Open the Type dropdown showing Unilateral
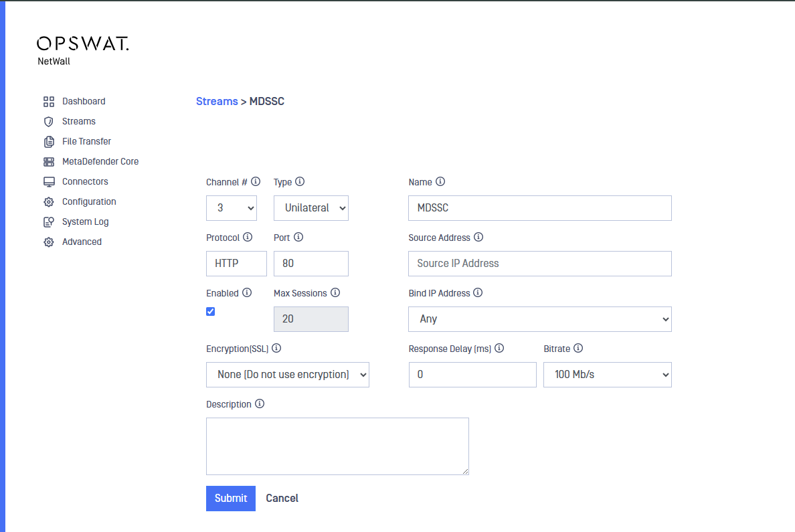The width and height of the screenshot is (795, 532). [x=311, y=208]
